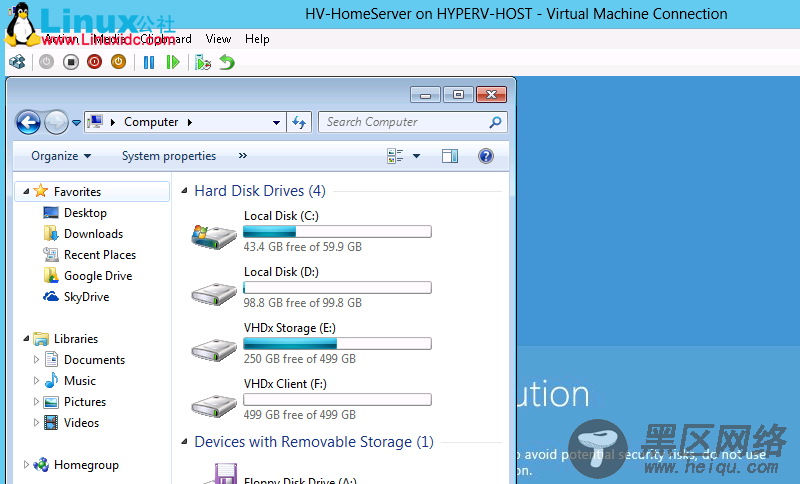Open the view options dropdown arrow

pos(416,156)
